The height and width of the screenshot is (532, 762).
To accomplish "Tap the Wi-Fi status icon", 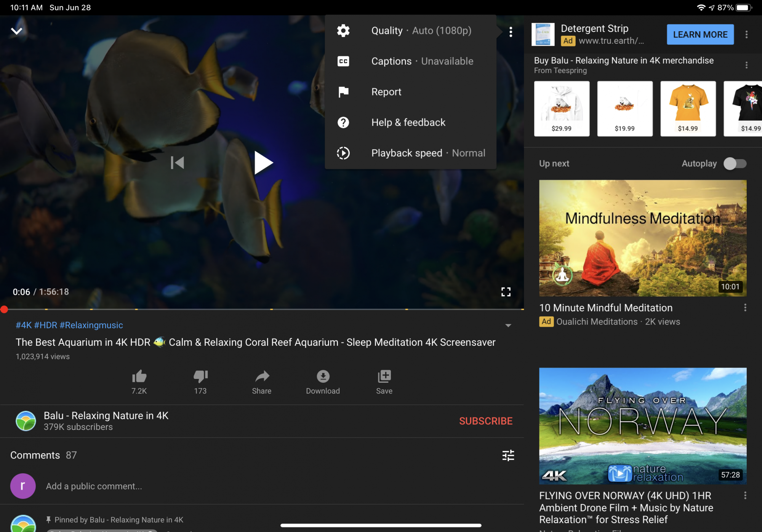I will pyautogui.click(x=701, y=8).
